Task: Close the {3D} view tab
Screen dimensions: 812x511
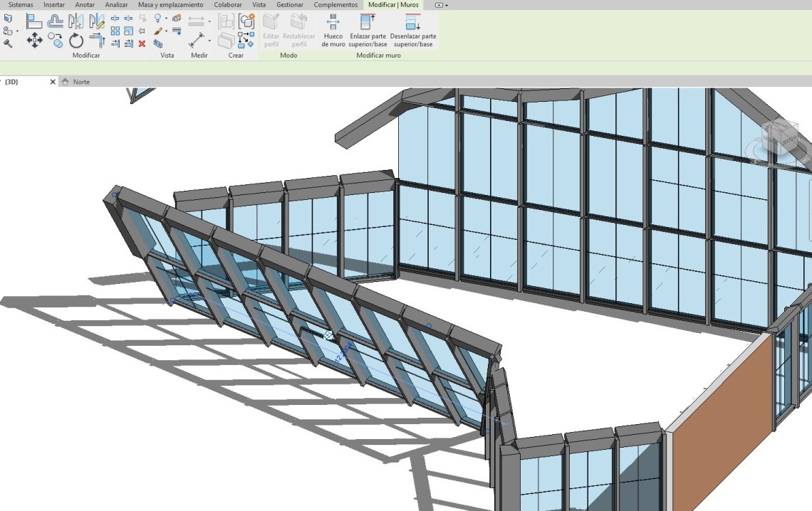Action: (x=52, y=82)
